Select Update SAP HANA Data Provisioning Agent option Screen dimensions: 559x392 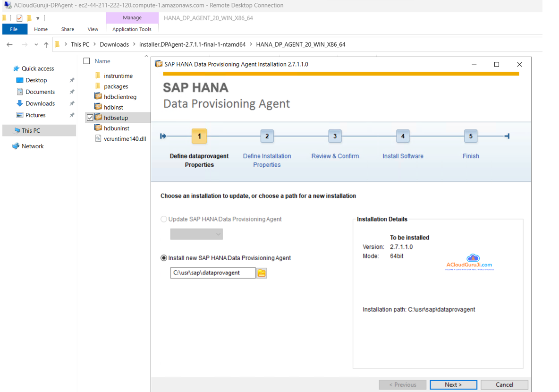(x=164, y=219)
